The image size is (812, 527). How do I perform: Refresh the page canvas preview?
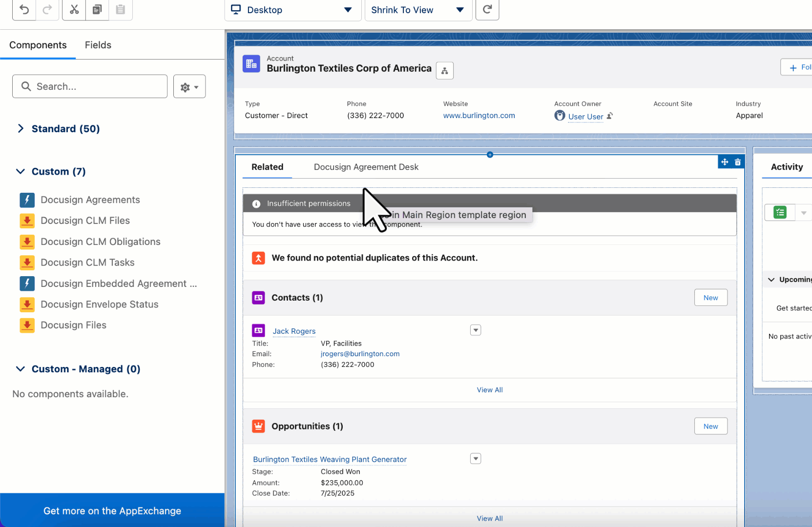(487, 10)
